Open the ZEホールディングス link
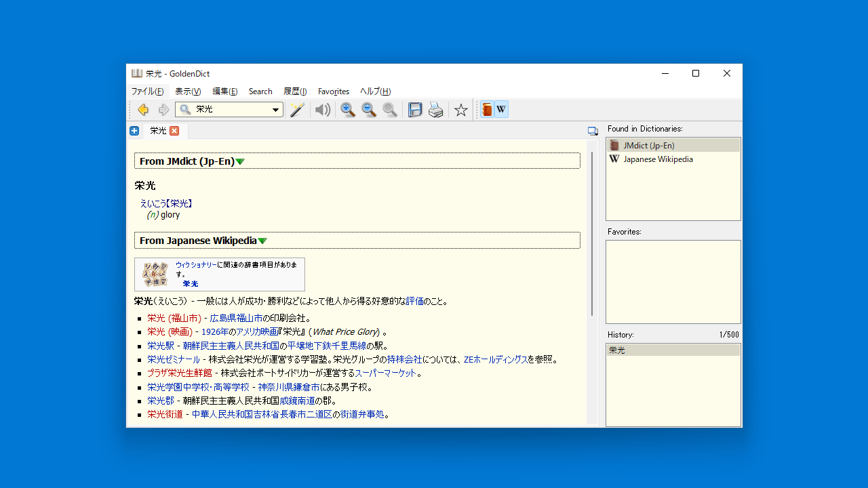The width and height of the screenshot is (868, 488). (495, 360)
